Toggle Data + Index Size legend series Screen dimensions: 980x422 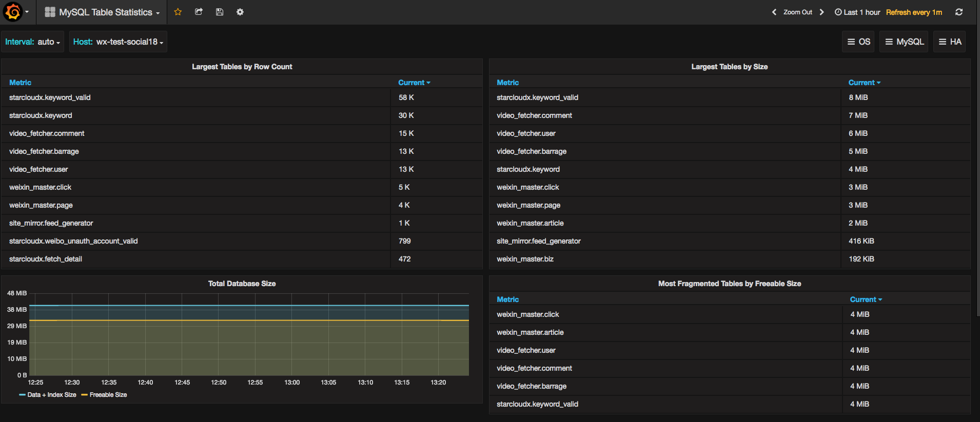click(52, 395)
